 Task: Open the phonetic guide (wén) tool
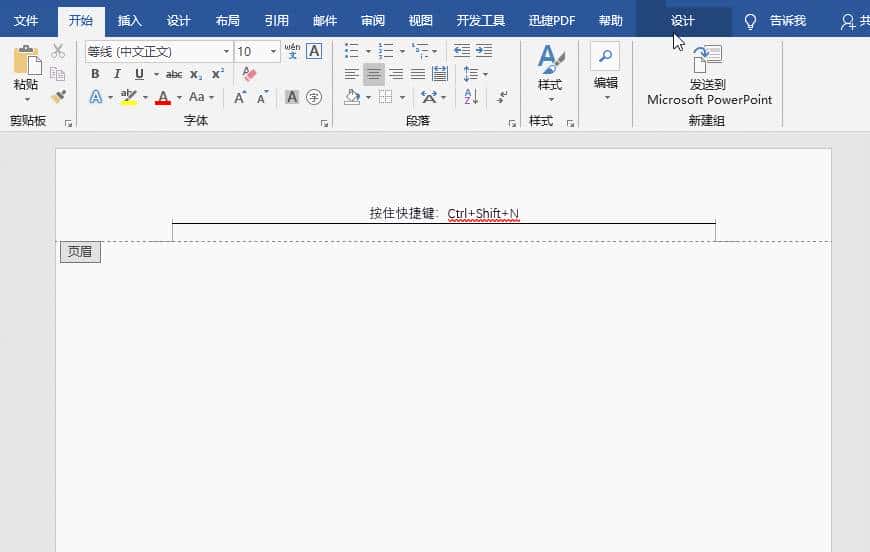pyautogui.click(x=292, y=51)
